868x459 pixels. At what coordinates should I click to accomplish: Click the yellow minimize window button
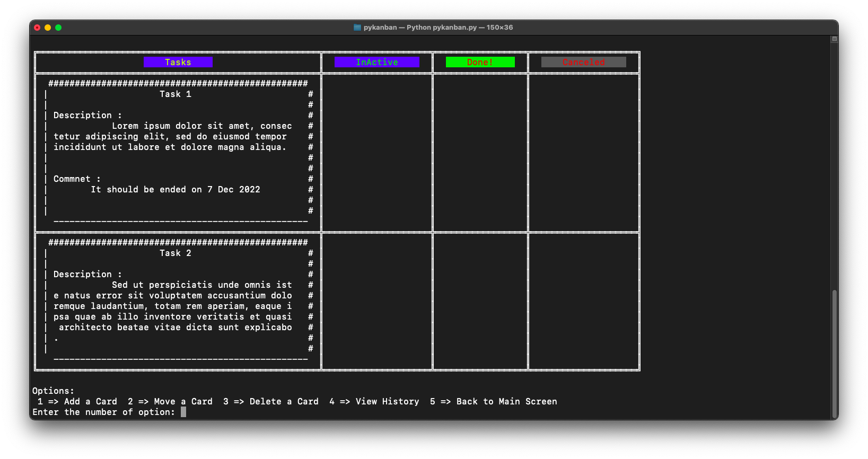(x=48, y=28)
